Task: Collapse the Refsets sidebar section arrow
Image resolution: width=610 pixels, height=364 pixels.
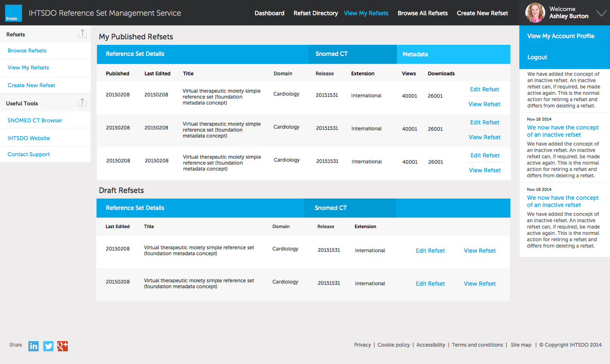Action: (83, 34)
